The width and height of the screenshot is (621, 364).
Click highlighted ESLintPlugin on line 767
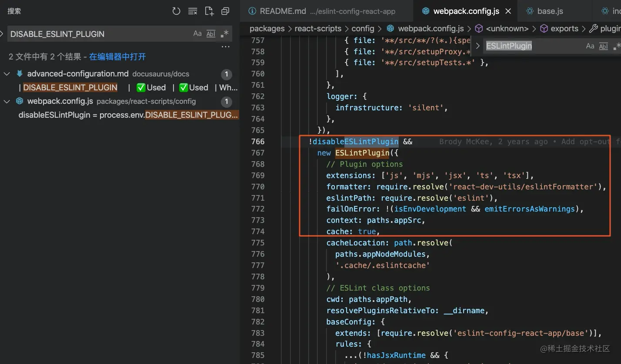coord(362,153)
